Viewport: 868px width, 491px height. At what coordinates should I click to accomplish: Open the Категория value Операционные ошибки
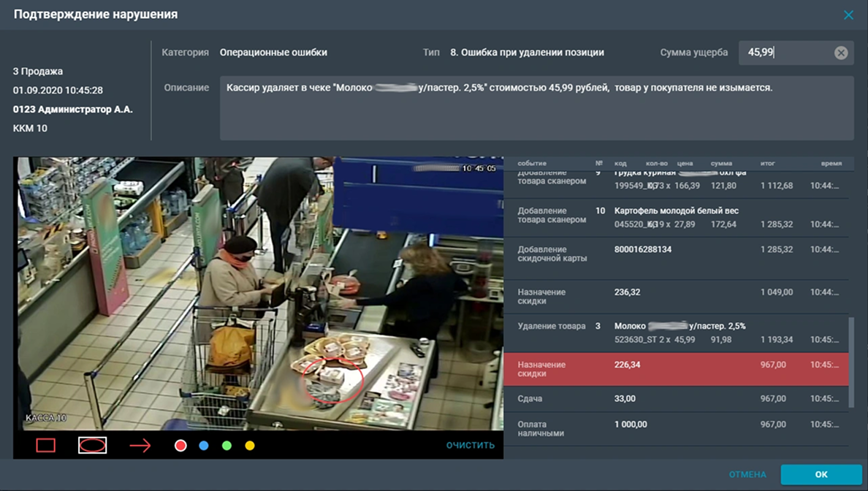tap(273, 53)
